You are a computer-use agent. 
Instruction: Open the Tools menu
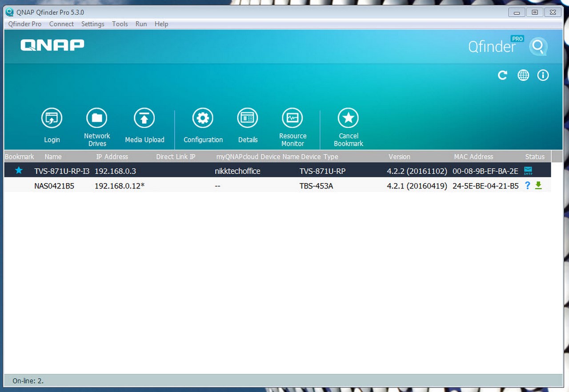[120, 24]
